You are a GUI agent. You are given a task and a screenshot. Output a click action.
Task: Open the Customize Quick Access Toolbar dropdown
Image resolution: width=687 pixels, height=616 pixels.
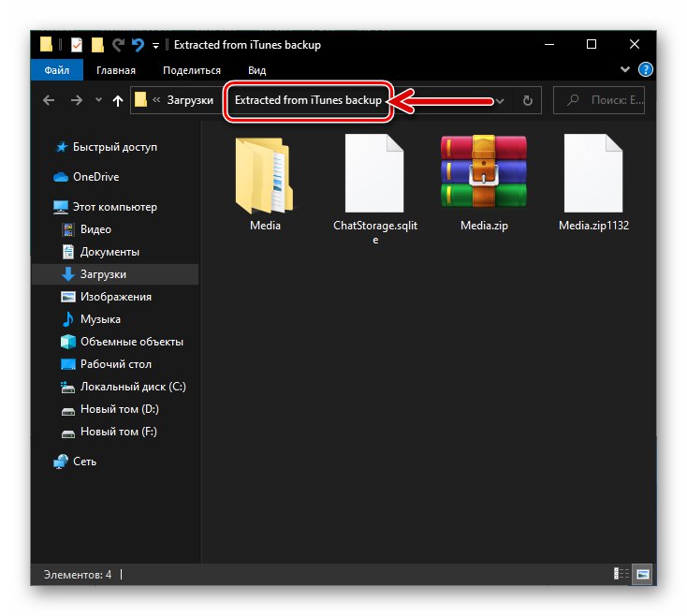[x=155, y=46]
